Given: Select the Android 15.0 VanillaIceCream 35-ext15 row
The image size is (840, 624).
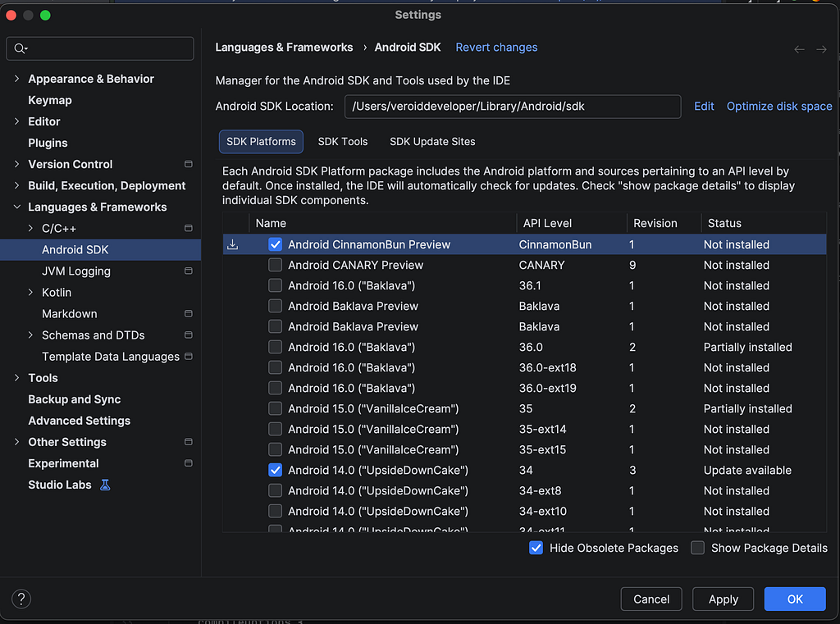Looking at the screenshot, I should 524,450.
